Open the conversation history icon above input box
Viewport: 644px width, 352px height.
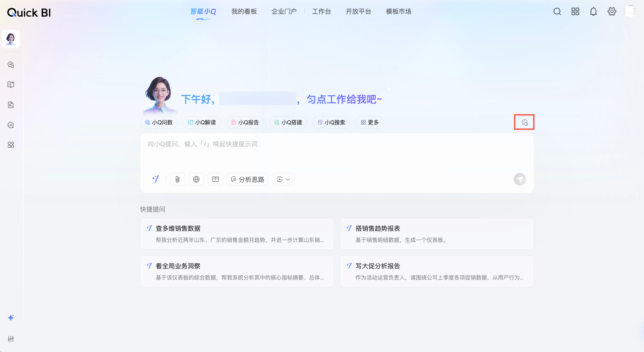525,122
